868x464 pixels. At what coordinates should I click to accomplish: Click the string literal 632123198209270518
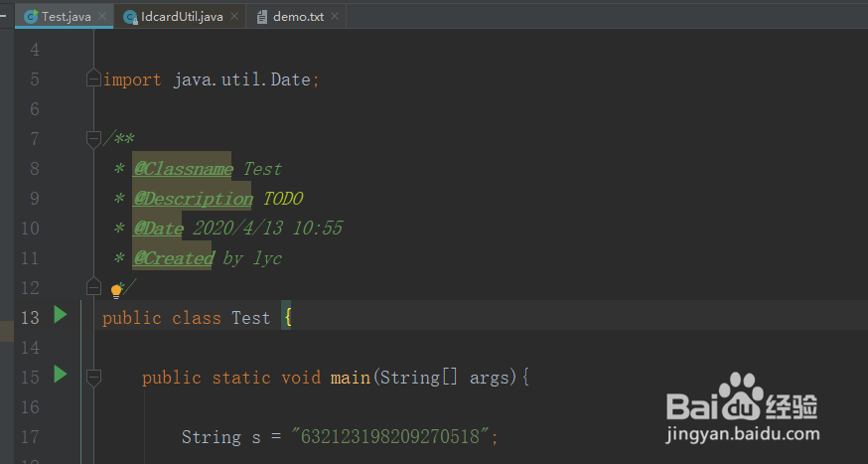point(389,437)
